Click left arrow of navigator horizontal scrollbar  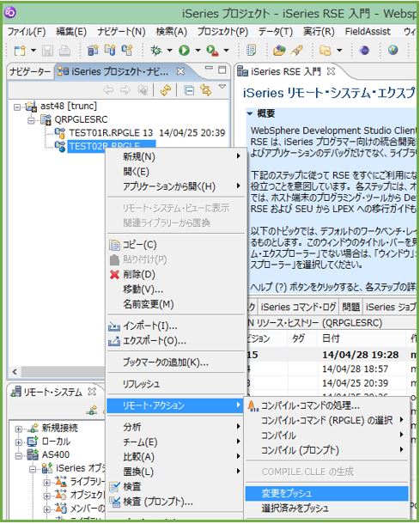(15, 372)
